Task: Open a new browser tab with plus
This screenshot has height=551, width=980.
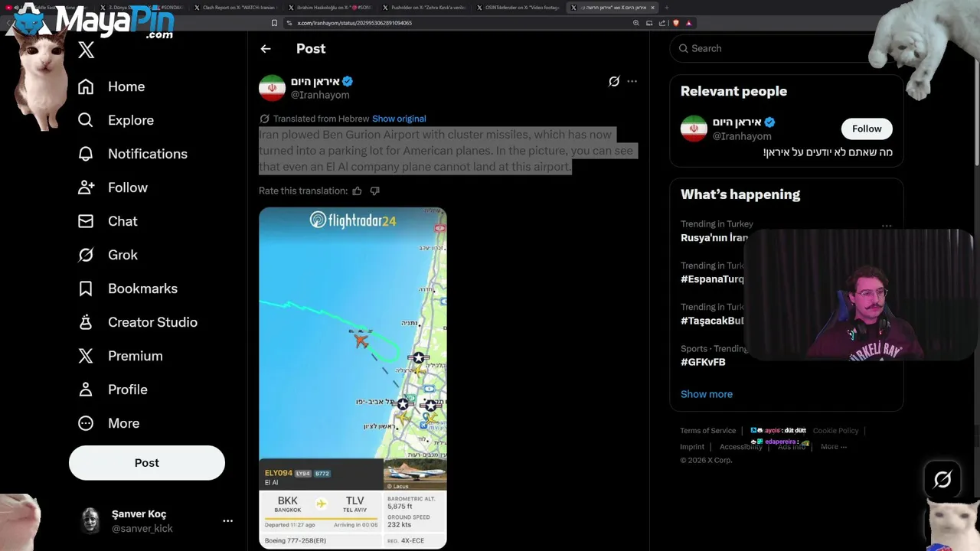Action: click(x=666, y=8)
